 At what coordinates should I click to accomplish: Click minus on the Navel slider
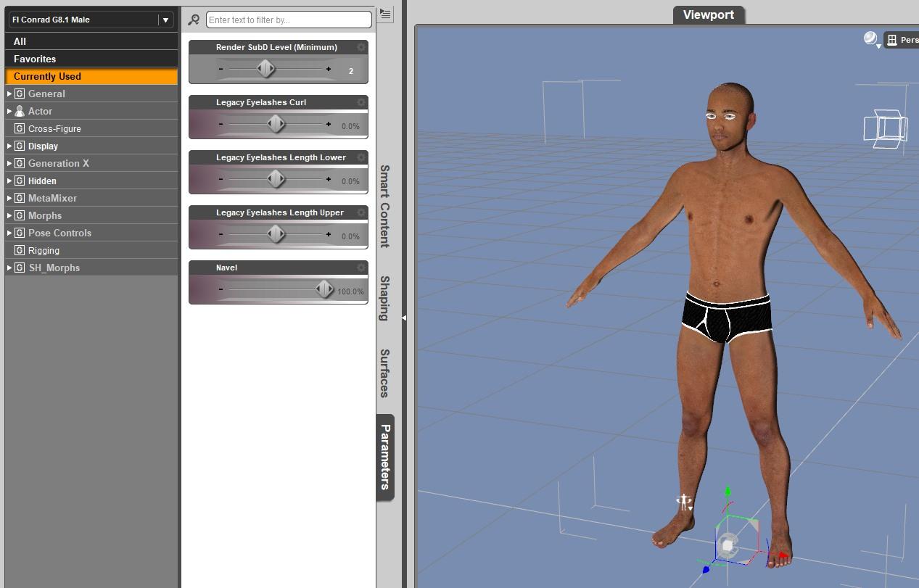point(221,289)
